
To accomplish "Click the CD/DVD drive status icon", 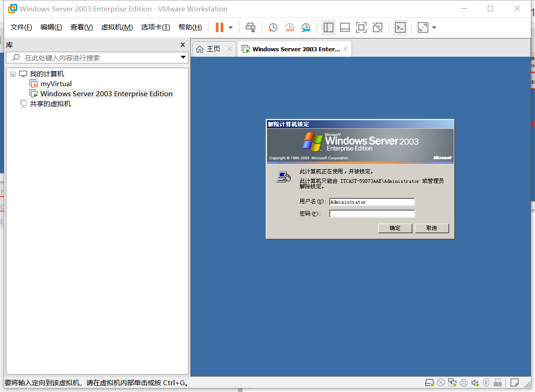I will (x=441, y=383).
